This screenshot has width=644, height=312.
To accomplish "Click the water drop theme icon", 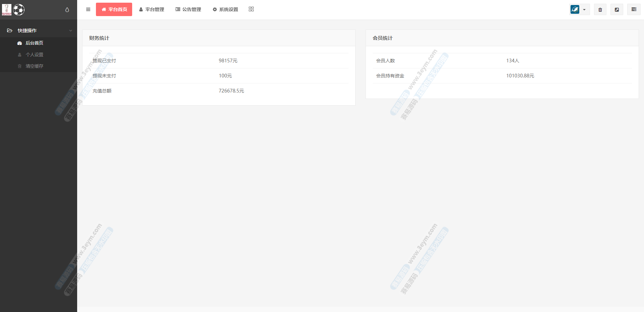I will [x=67, y=10].
